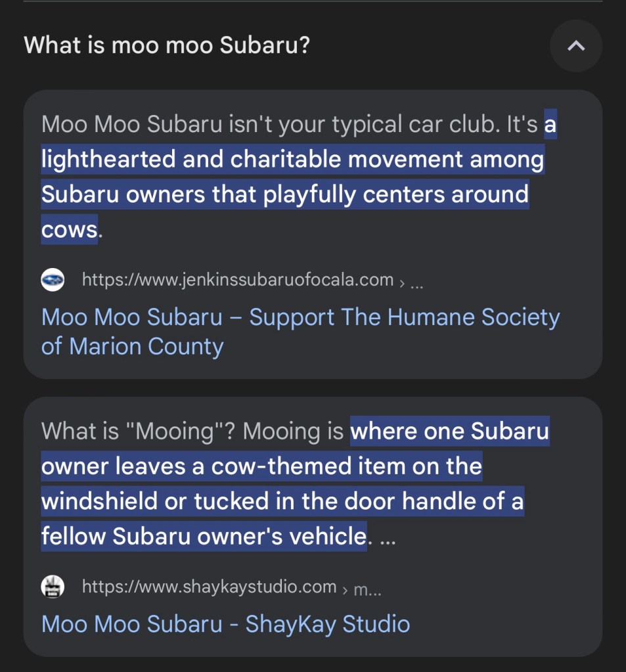Click the highlighted word "cows"
The width and height of the screenshot is (626, 672).
[69, 229]
